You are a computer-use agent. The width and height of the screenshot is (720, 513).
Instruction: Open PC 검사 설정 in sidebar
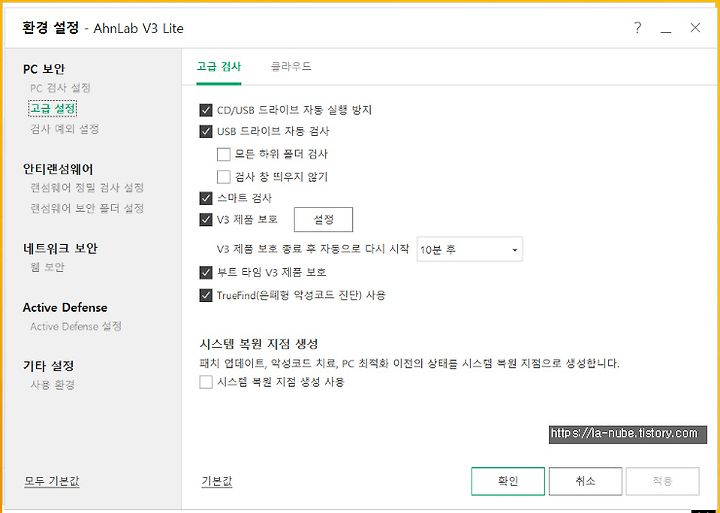(x=60, y=88)
